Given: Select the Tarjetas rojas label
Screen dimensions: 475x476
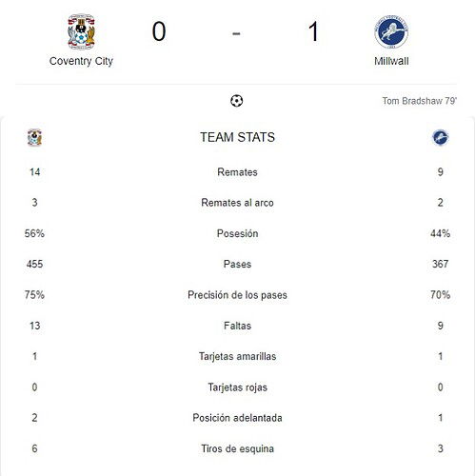Looking at the screenshot, I should (237, 387).
